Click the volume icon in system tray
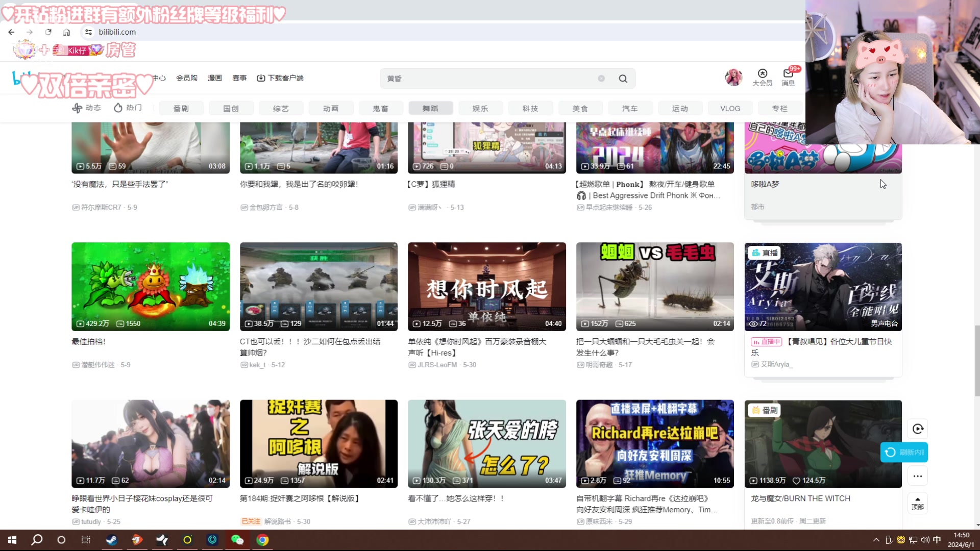980x551 pixels. tap(925, 540)
